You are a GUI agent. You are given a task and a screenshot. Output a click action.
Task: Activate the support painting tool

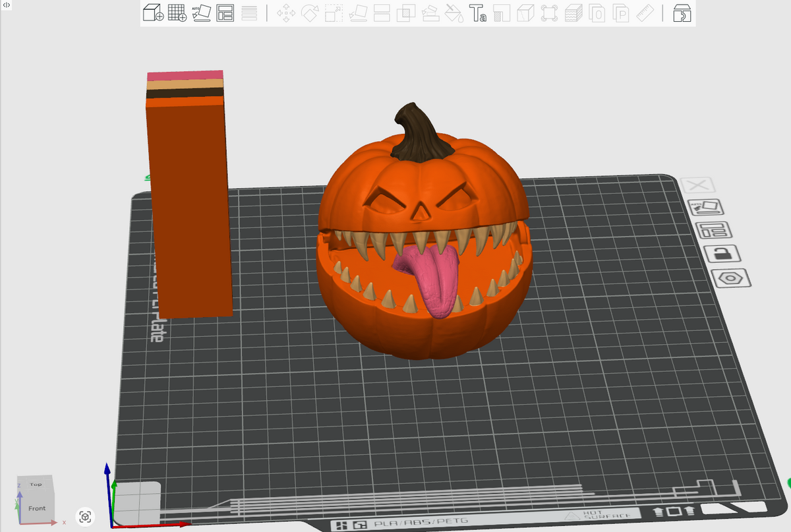coord(430,13)
